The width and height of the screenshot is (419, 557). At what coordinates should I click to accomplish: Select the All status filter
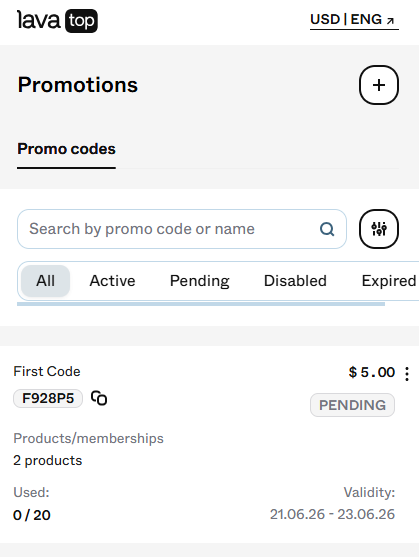[x=45, y=281]
